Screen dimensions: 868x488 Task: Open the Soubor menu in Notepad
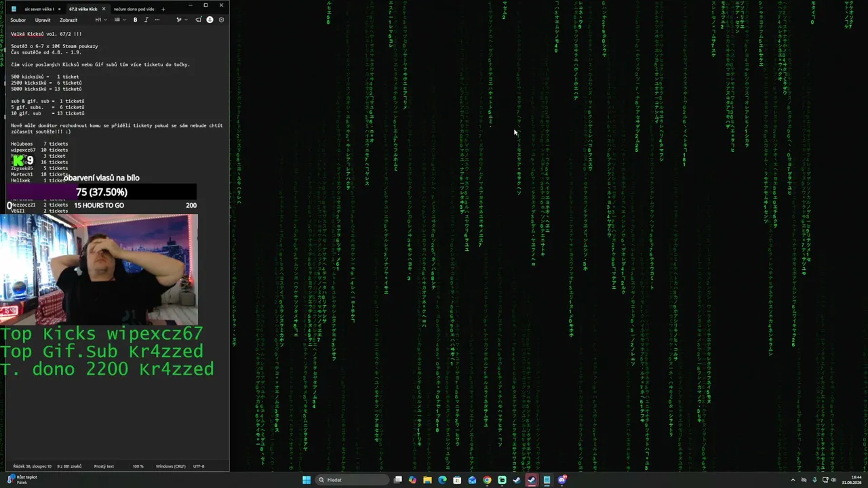tap(18, 20)
